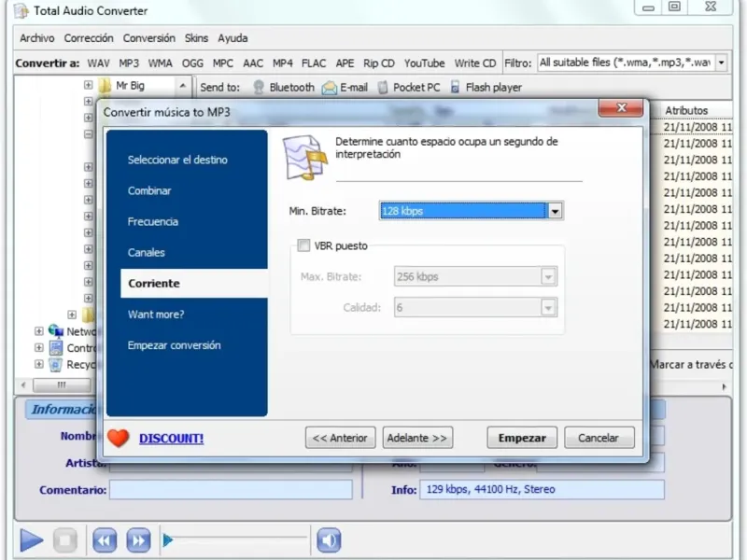Click the Rip CD toolbar item

click(379, 63)
